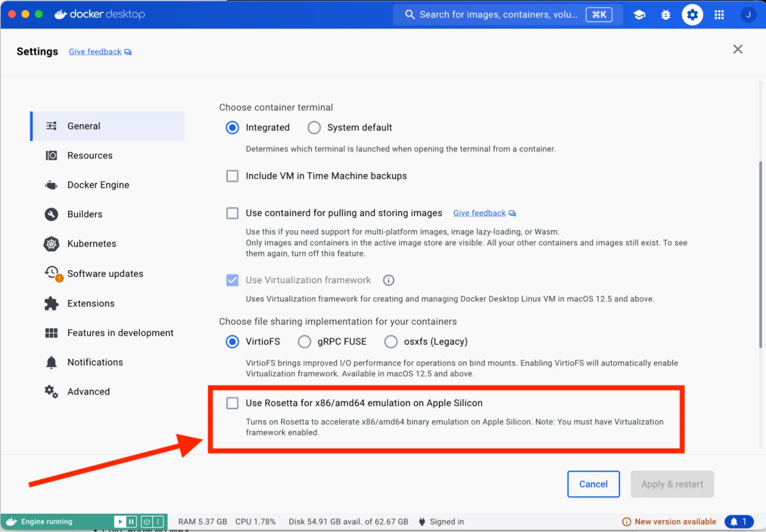Click the CPU 1.78% status text
The height and width of the screenshot is (532, 766).
click(255, 522)
